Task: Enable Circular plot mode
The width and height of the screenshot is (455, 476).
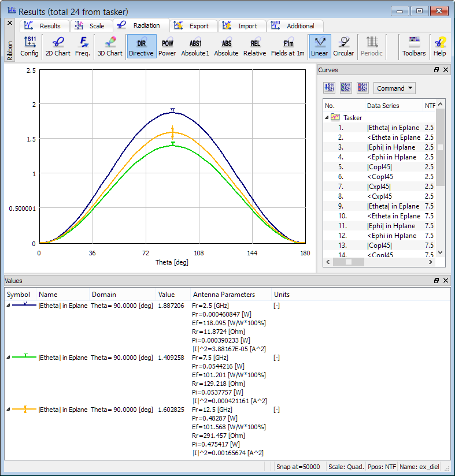Action: coord(343,46)
